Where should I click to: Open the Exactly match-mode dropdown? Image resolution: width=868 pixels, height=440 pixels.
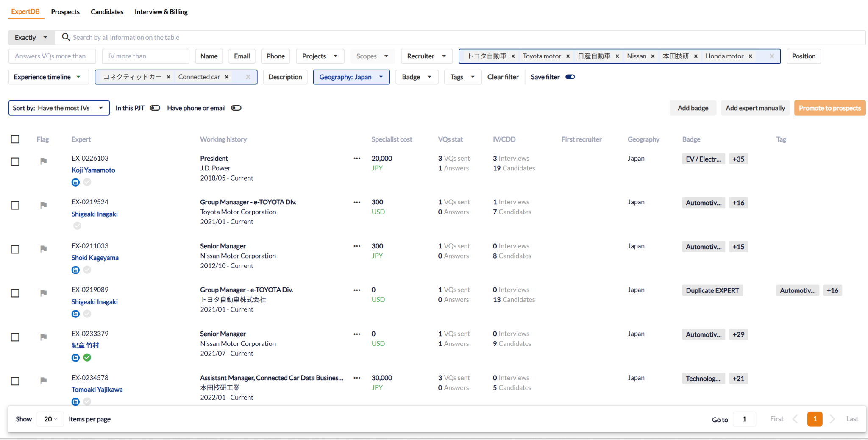31,37
